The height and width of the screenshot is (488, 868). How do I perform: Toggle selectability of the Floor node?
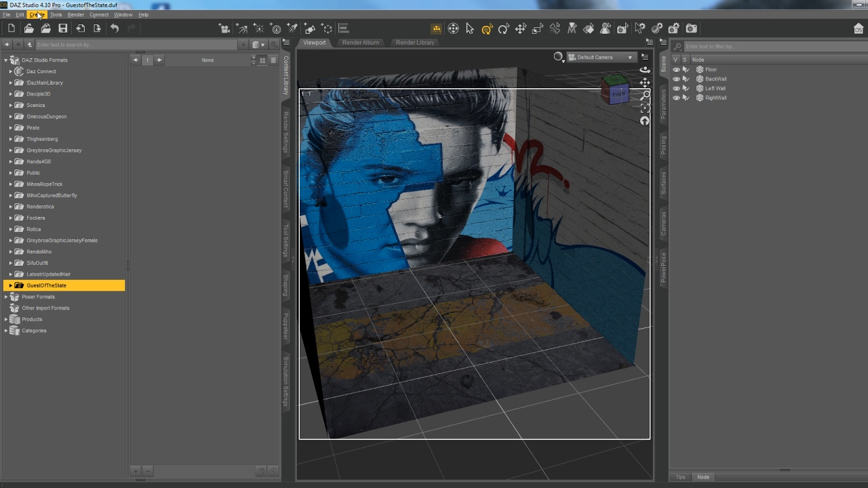[686, 70]
